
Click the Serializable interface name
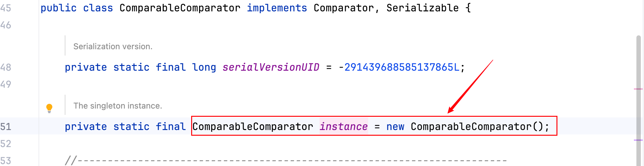[x=422, y=8]
